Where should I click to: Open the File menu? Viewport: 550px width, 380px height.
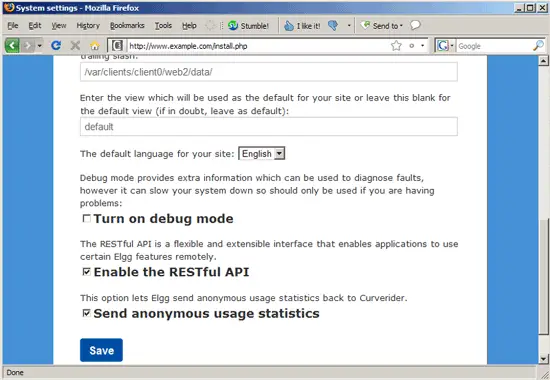tap(13, 26)
